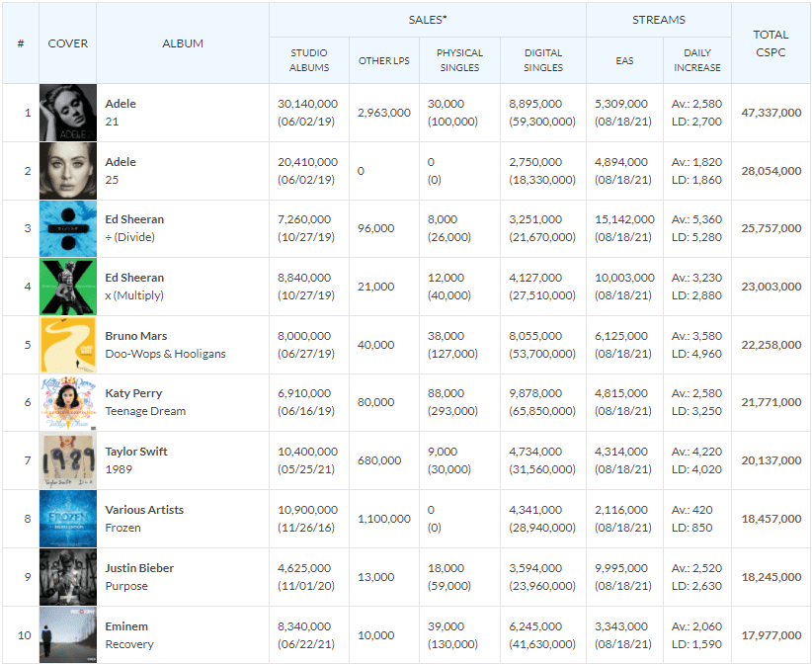The width and height of the screenshot is (812, 664).
Task: Select studio albums figure 30,140,000
Action: pyautogui.click(x=307, y=104)
